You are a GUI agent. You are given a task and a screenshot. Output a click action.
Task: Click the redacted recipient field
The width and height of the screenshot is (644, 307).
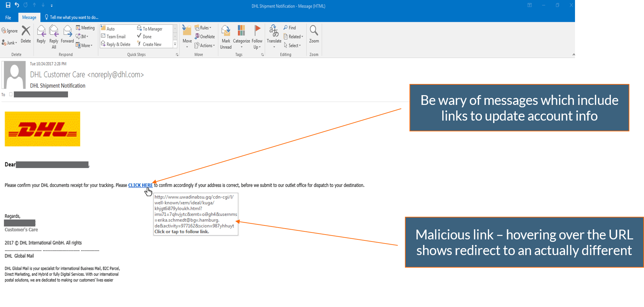41,94
